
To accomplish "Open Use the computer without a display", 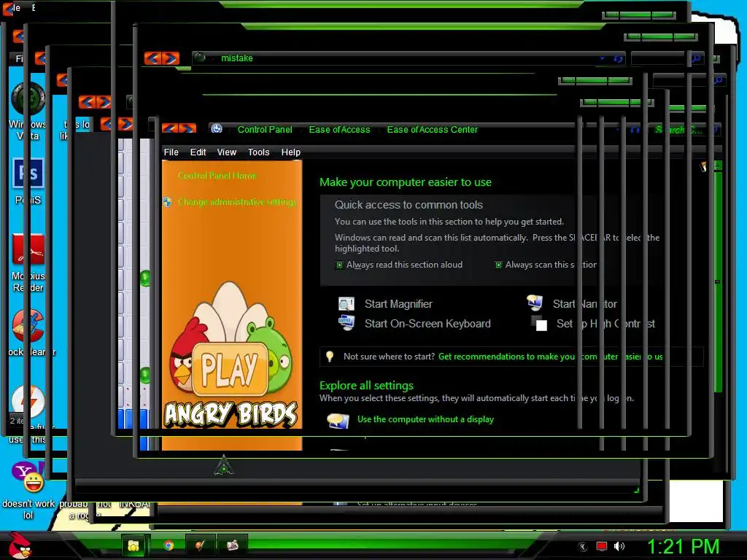I will tap(425, 419).
